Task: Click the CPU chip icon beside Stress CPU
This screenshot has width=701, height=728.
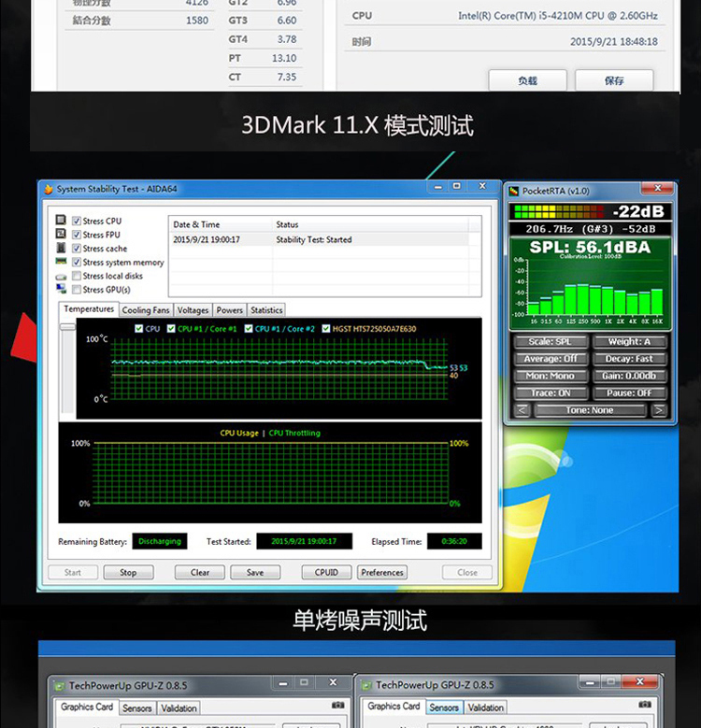Action: point(61,220)
